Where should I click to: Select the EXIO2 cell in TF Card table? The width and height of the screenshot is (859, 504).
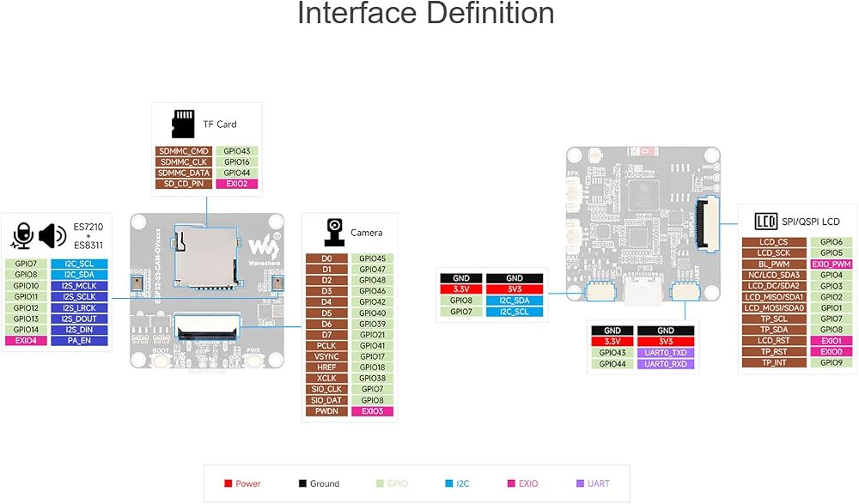click(x=237, y=184)
